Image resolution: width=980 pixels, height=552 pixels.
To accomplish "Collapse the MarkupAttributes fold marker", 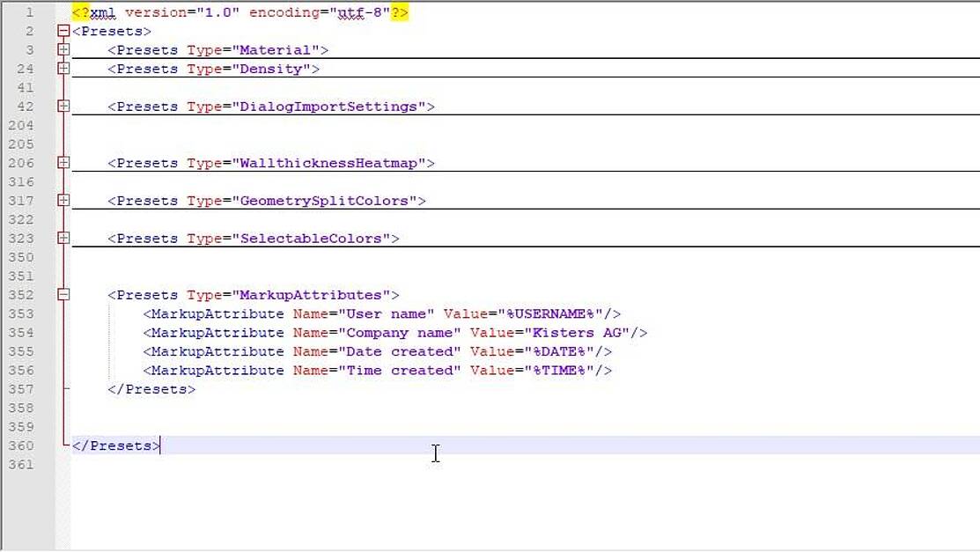I will [63, 295].
